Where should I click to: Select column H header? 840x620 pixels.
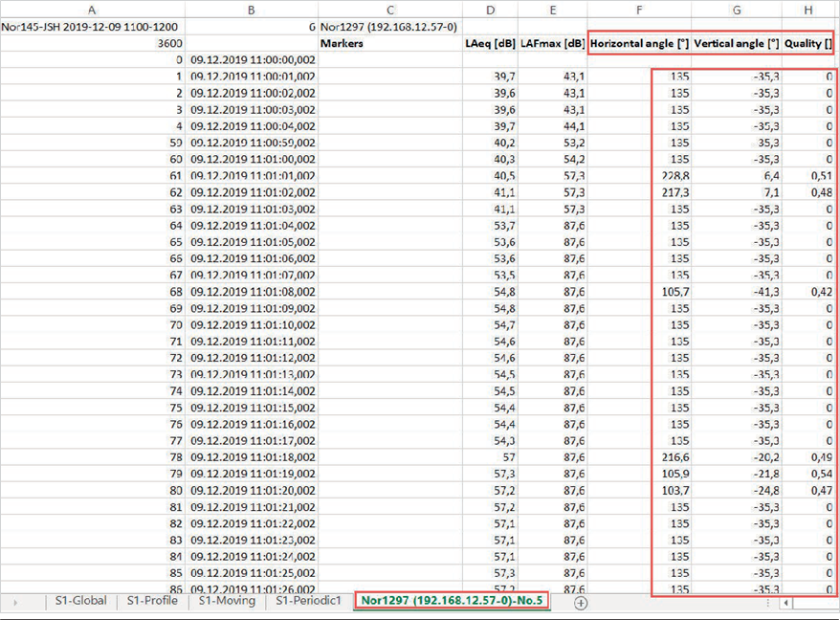point(809,10)
